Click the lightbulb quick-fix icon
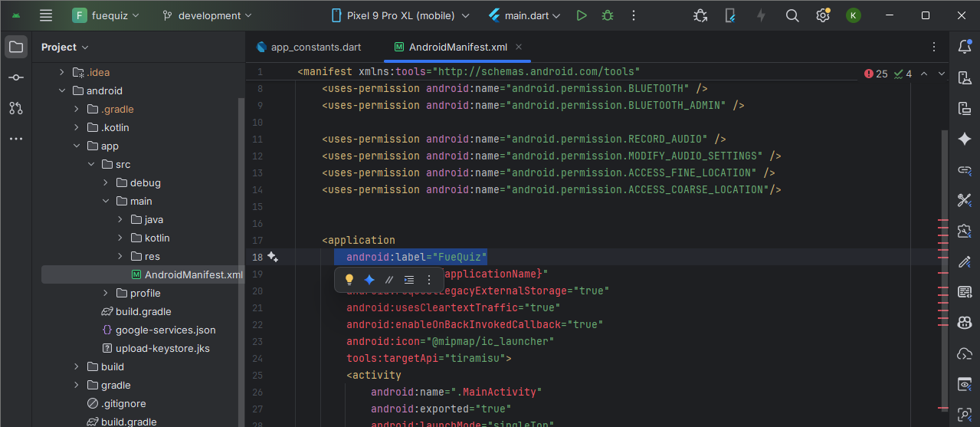This screenshot has height=427, width=980. pyautogui.click(x=349, y=280)
